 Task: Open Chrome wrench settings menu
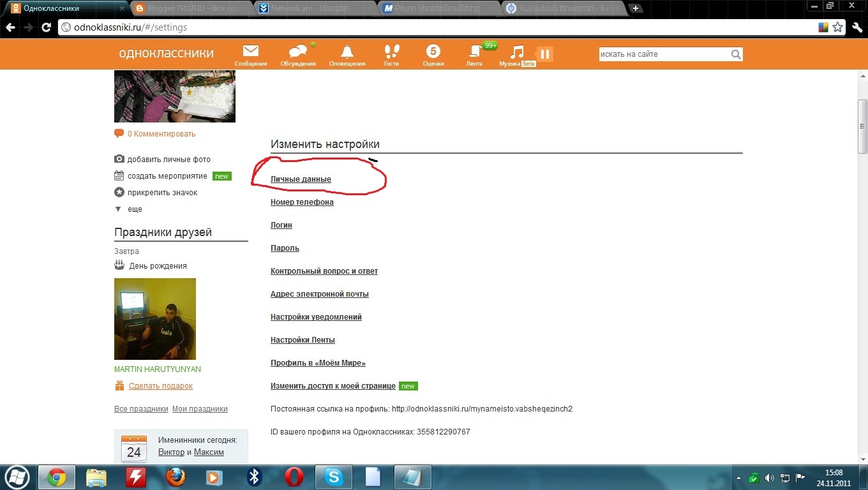[856, 27]
